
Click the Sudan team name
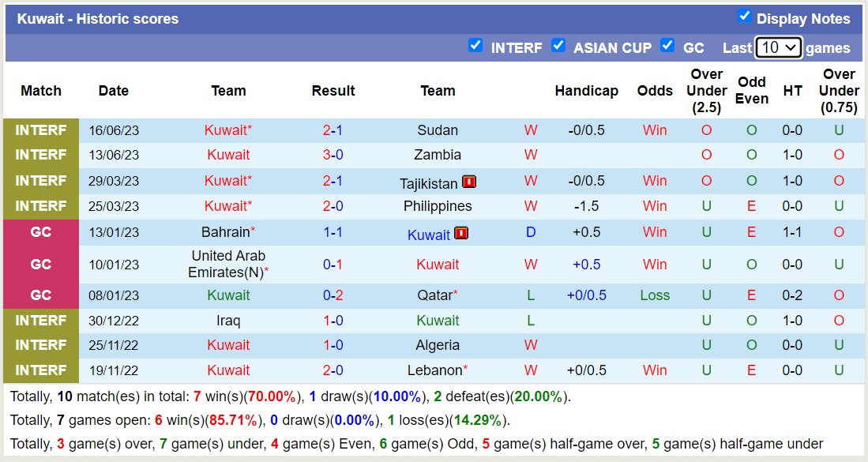click(x=438, y=130)
